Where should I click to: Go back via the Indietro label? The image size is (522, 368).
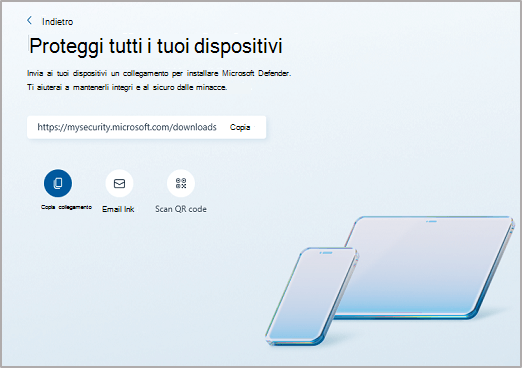tap(57, 22)
